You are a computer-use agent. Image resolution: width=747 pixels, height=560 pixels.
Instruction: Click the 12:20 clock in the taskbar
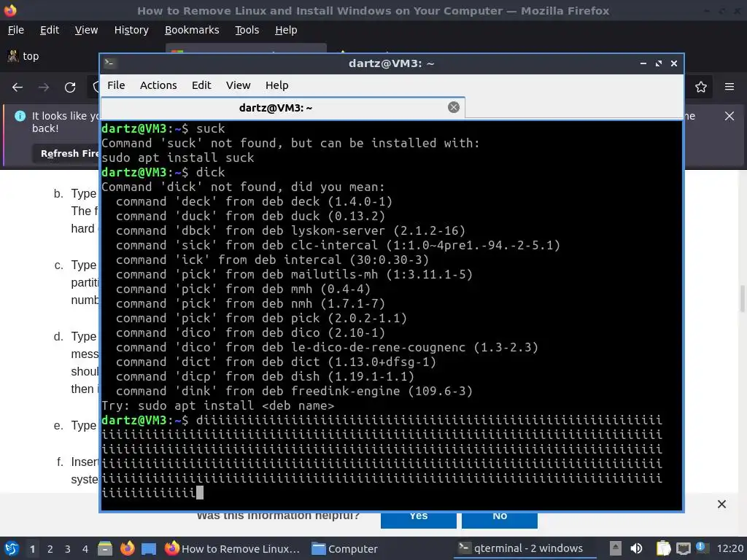tap(729, 548)
